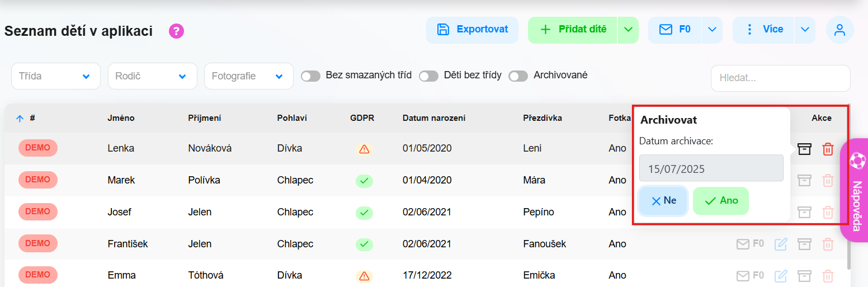
Task: Click GDPR green checkmark for Marek
Action: [364, 181]
